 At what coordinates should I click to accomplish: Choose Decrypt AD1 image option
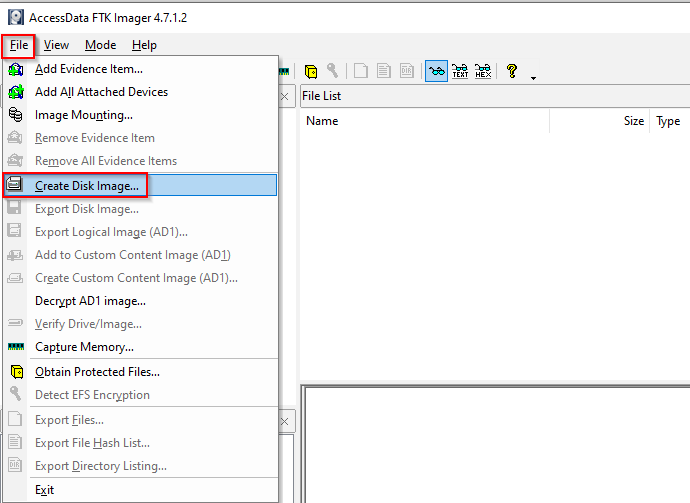click(141, 301)
